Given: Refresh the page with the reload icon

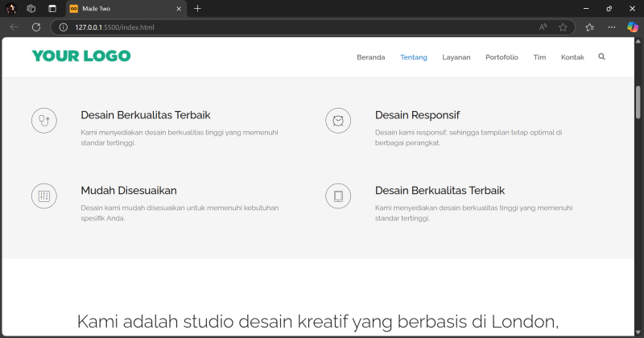Looking at the screenshot, I should click(x=36, y=27).
